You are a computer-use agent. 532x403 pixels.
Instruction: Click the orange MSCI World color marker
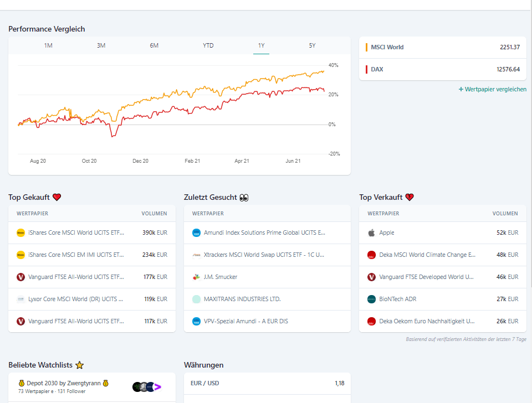tap(366, 48)
